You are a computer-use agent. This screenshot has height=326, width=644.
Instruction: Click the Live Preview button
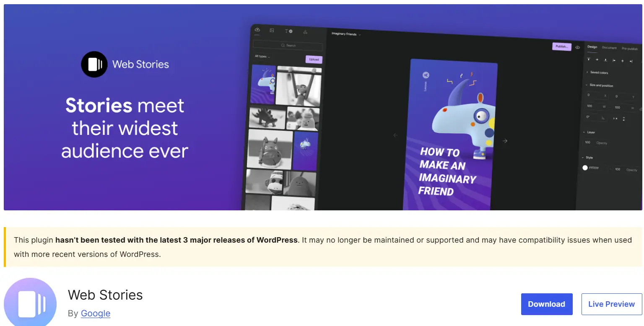pos(612,304)
